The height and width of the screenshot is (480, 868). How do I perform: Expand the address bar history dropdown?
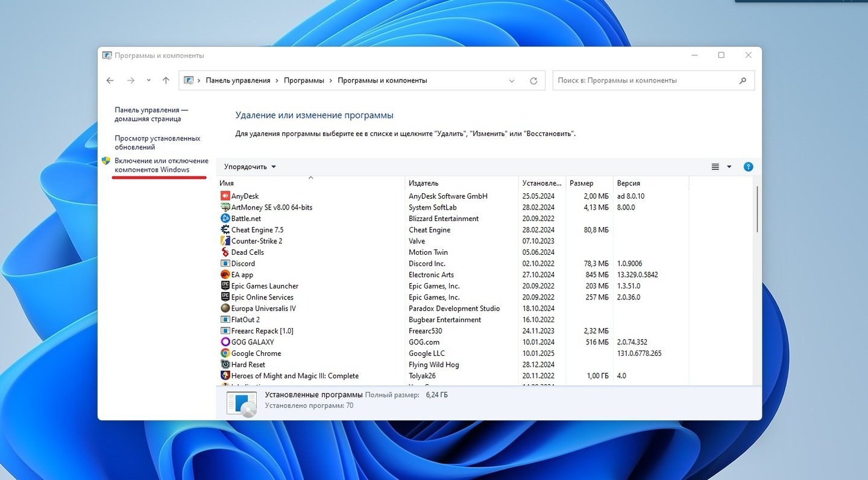[512, 81]
